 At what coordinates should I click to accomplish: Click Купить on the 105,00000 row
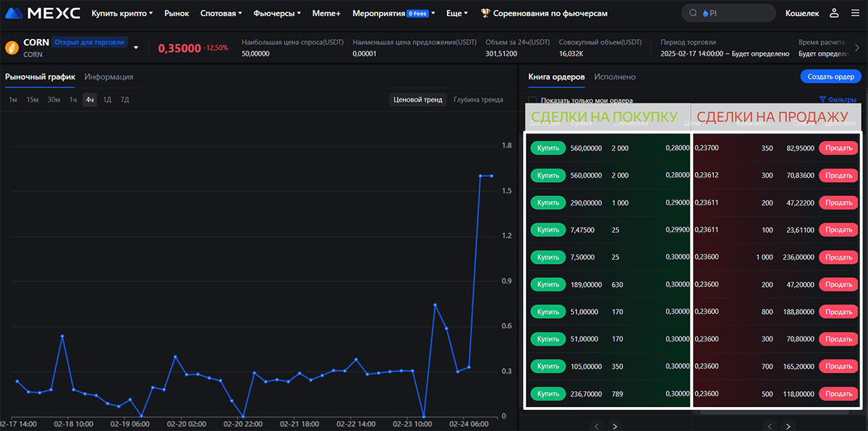pyautogui.click(x=548, y=367)
